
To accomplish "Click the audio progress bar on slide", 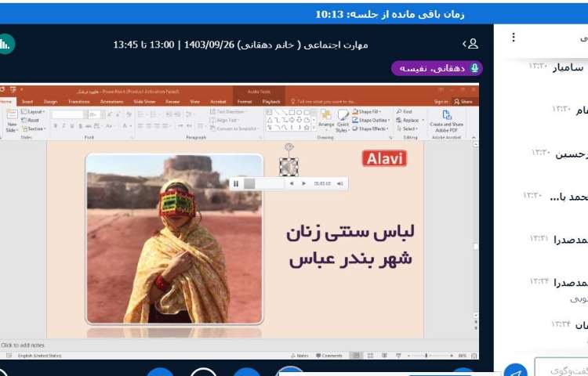I will (264, 183).
